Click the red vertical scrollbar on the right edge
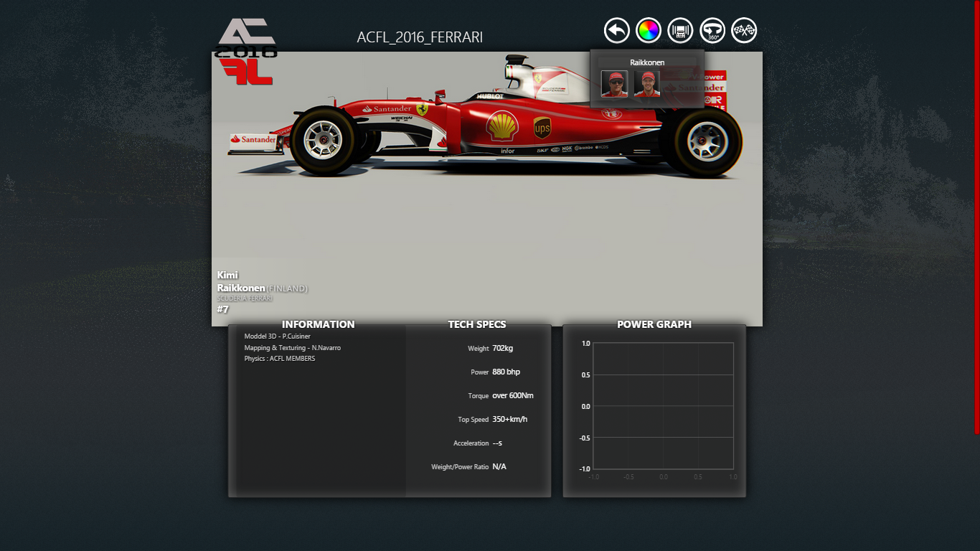The image size is (980, 551). pyautogui.click(x=976, y=217)
